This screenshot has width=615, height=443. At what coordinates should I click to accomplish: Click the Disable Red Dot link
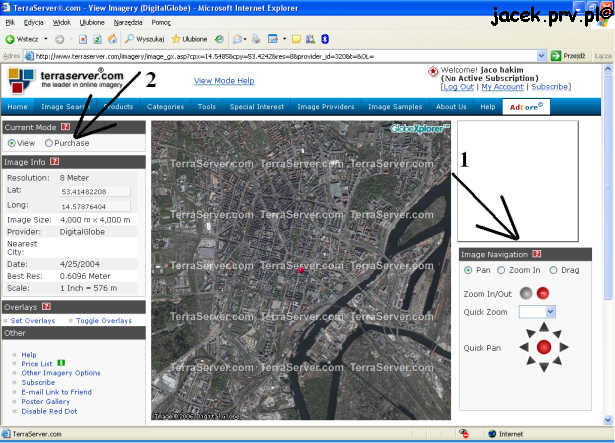(49, 411)
